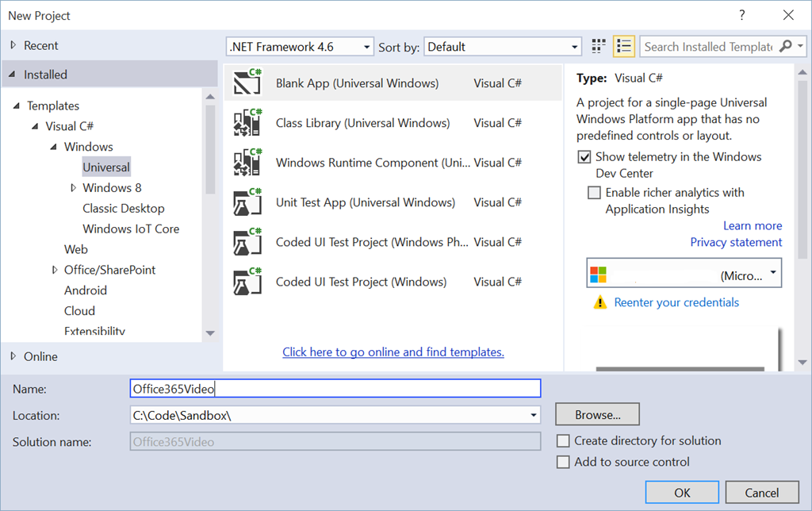
Task: Collapse the Visual C# tree node
Action: point(35,126)
